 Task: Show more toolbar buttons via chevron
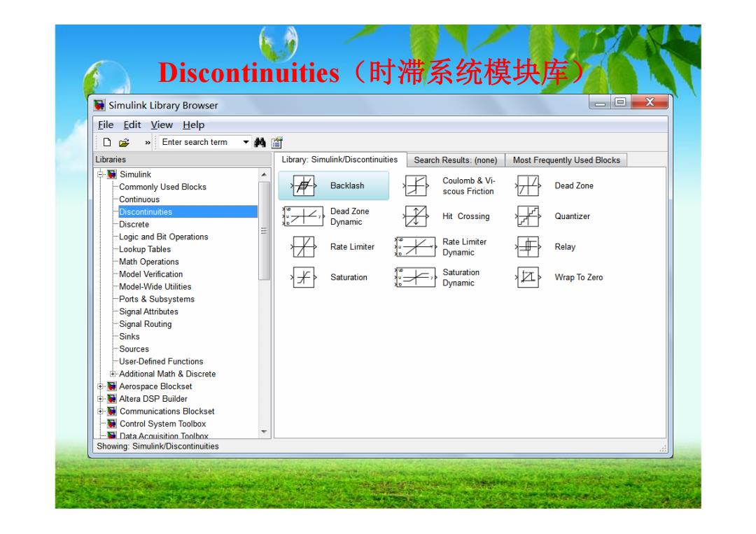click(x=148, y=143)
